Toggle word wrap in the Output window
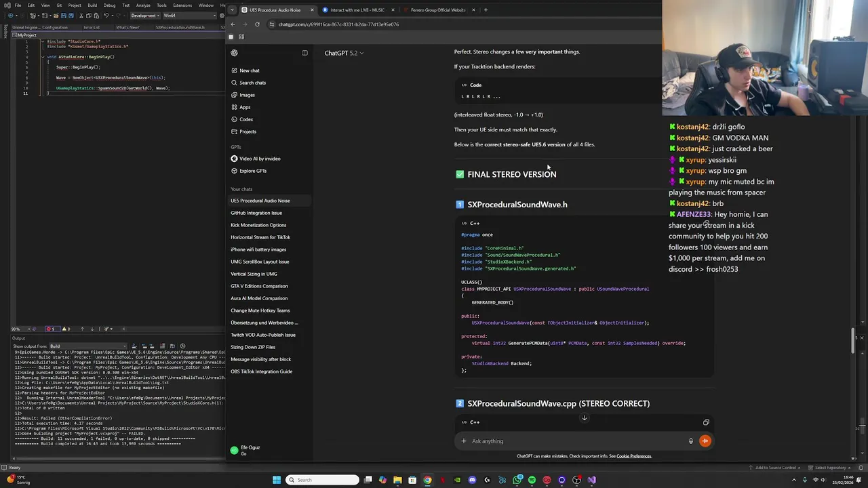The image size is (868, 488). click(x=173, y=346)
